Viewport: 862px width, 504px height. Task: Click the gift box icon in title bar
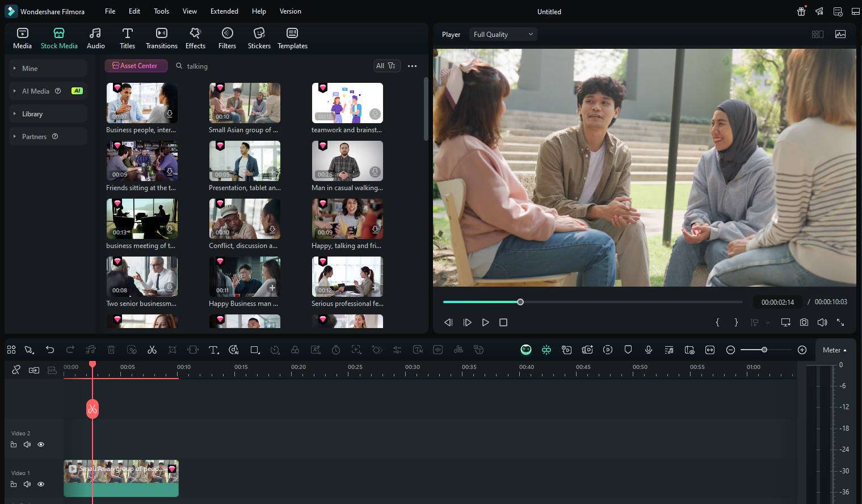[801, 11]
